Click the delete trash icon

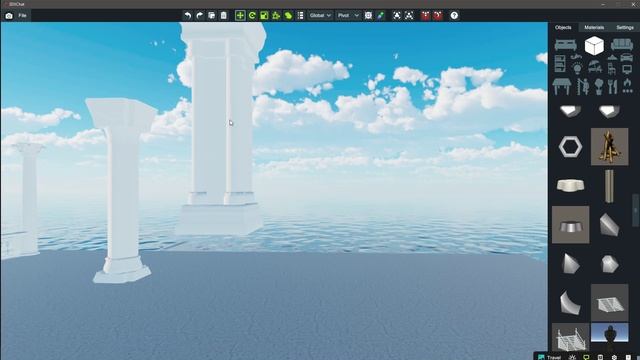[x=224, y=16]
